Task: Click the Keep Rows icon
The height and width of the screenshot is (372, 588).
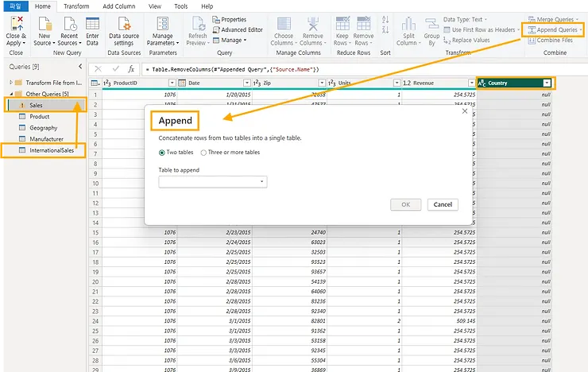Action: pyautogui.click(x=342, y=24)
